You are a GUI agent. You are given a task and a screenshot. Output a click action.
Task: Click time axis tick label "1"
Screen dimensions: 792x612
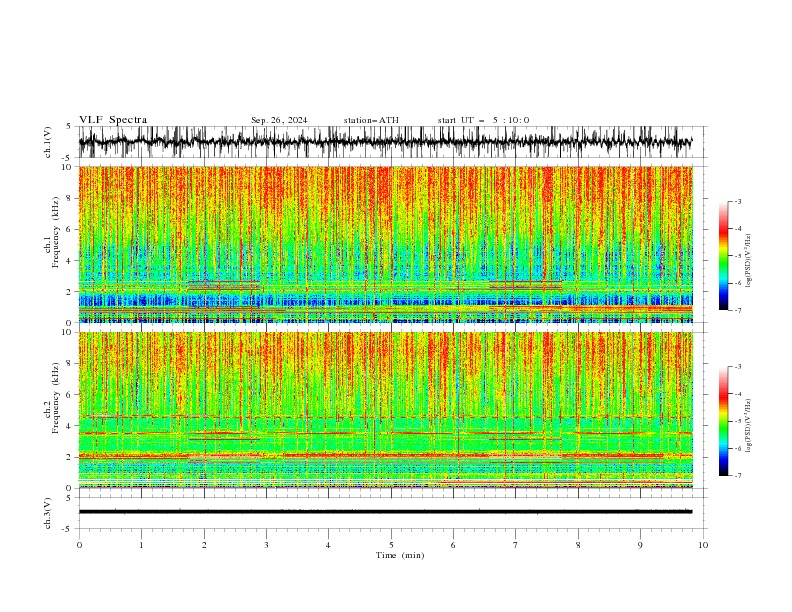(141, 545)
